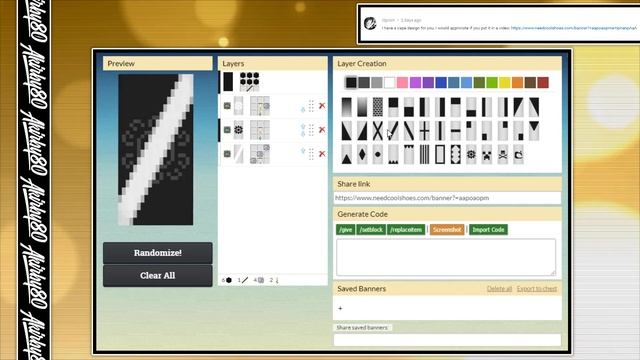Select the rectangular border pattern
Viewport: 640px width, 360px height.
click(440, 155)
